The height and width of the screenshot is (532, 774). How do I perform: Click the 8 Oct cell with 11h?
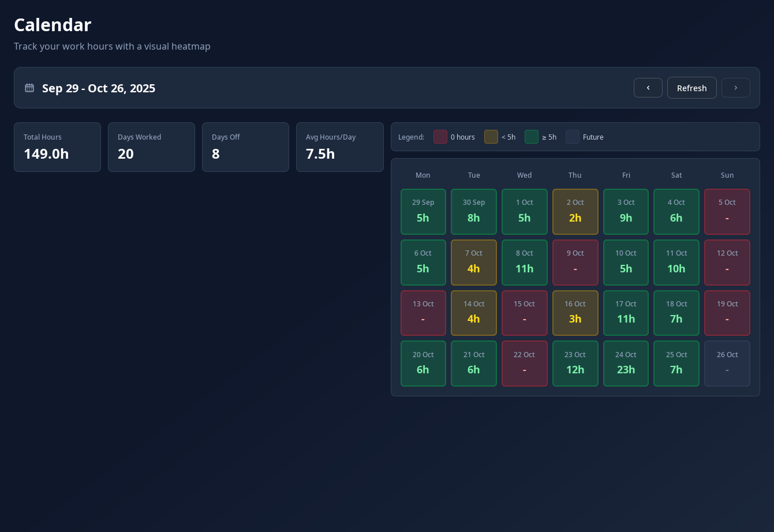pyautogui.click(x=524, y=263)
